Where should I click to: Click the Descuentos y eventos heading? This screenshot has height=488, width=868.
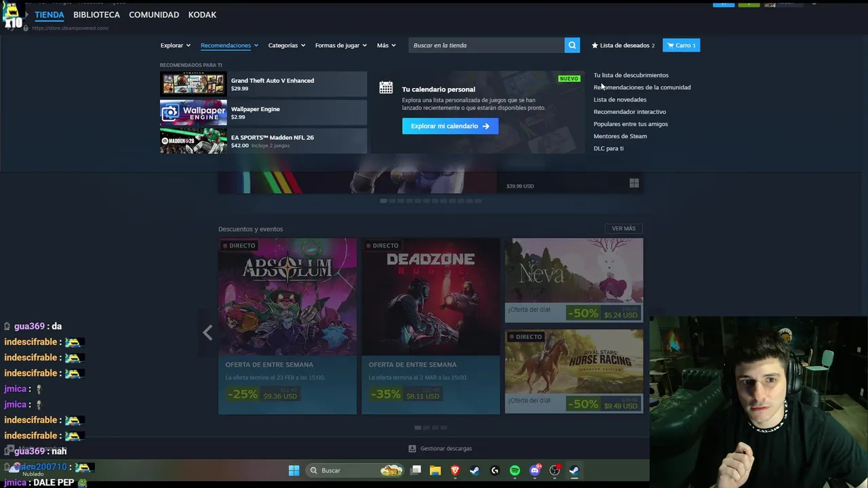(x=250, y=229)
